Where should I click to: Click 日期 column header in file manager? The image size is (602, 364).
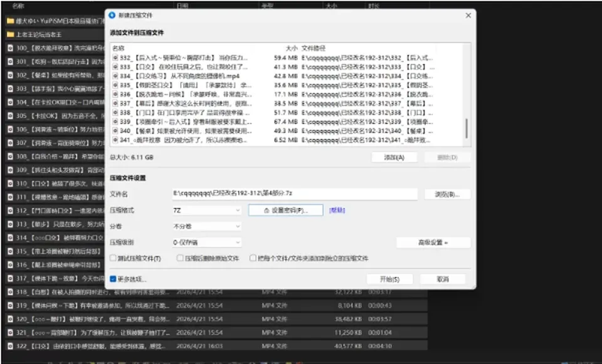pyautogui.click(x=182, y=6)
